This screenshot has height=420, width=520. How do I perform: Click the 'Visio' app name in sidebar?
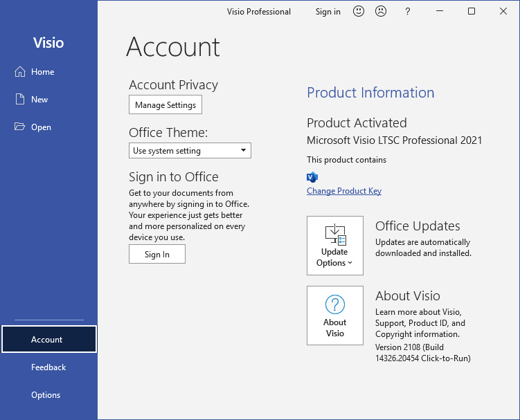(48, 43)
